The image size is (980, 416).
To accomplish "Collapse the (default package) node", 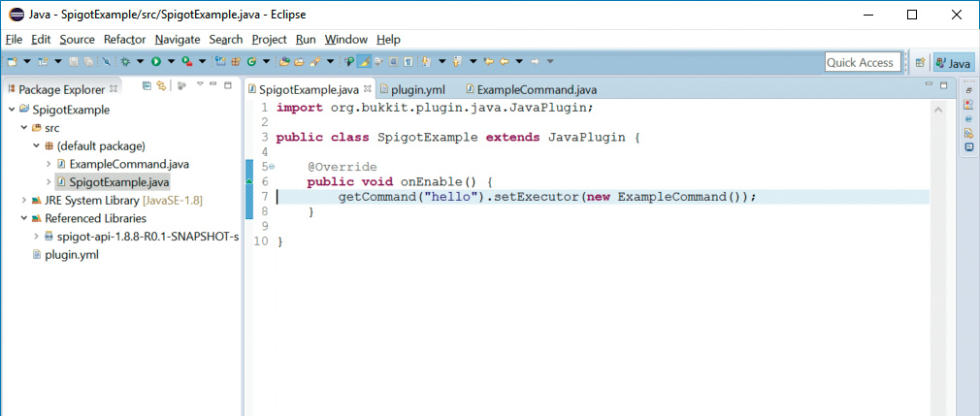I will [x=36, y=145].
